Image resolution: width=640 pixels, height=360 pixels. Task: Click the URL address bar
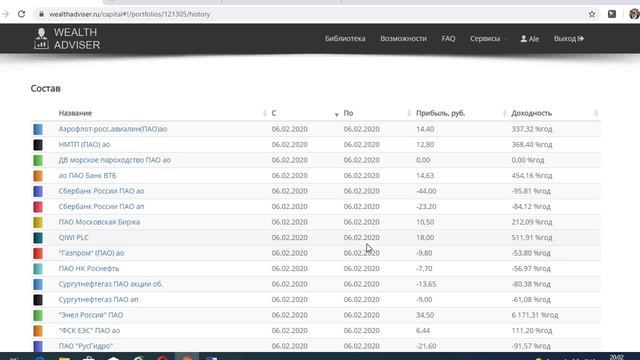tap(310, 14)
